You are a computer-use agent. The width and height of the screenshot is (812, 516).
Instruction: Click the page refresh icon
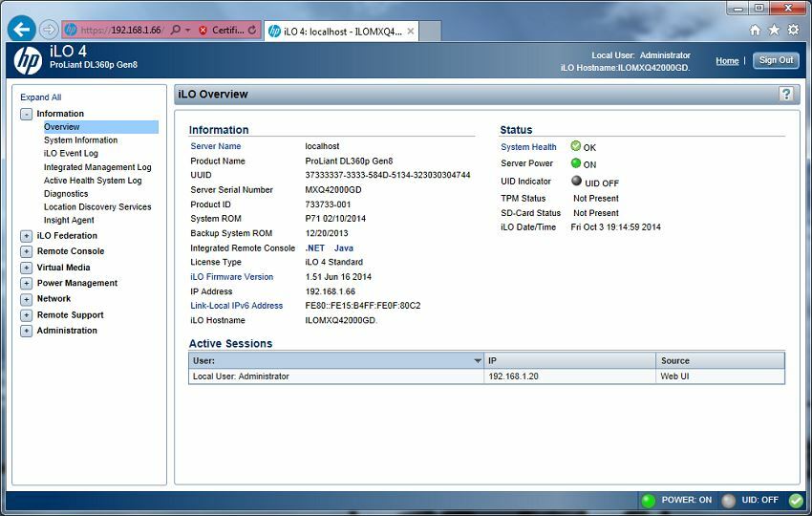point(251,30)
